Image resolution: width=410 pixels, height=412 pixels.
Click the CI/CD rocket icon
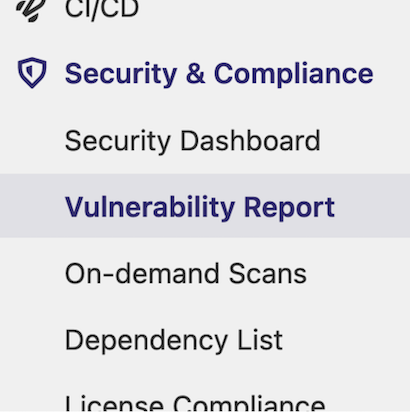pyautogui.click(x=31, y=10)
